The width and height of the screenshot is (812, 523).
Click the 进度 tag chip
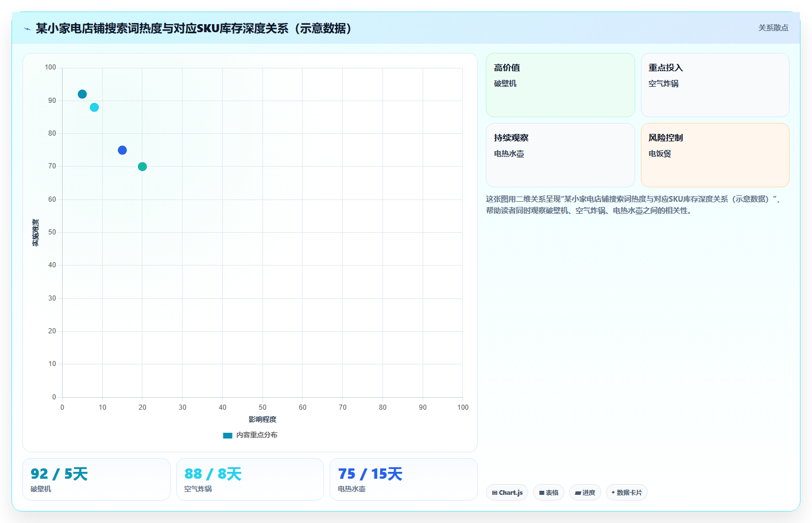(x=585, y=493)
